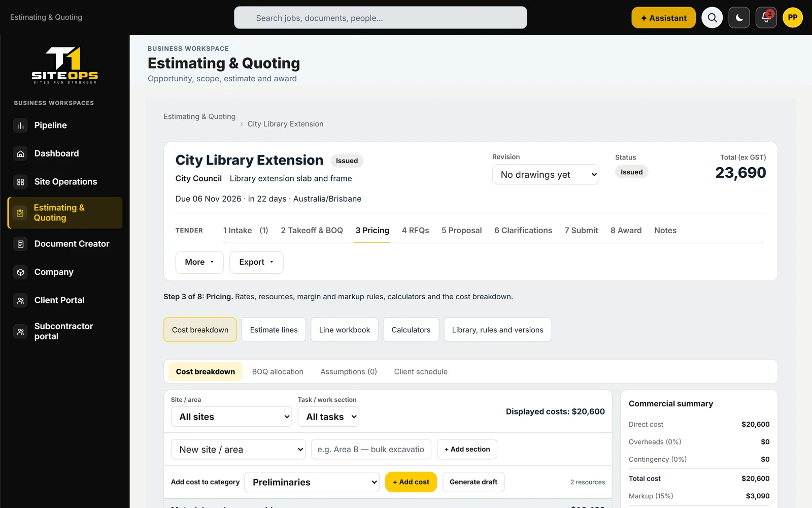Image resolution: width=812 pixels, height=508 pixels.
Task: Open Library, rules and versions
Action: [x=498, y=330]
